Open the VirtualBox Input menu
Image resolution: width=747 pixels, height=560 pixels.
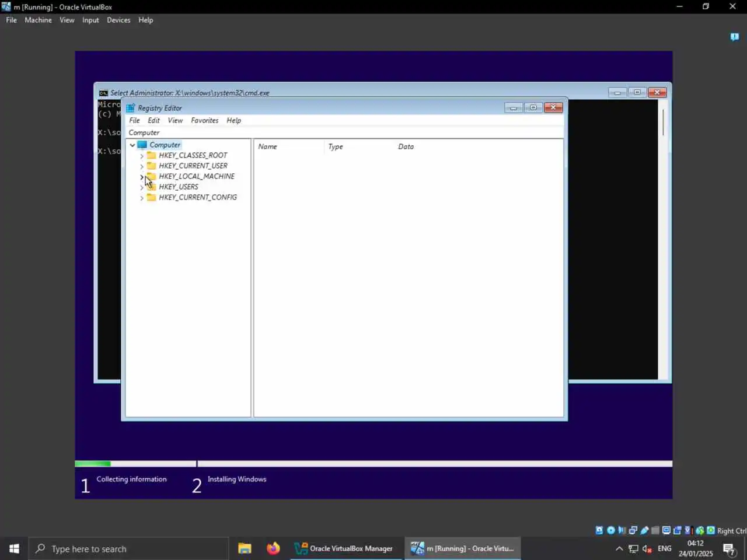coord(90,20)
